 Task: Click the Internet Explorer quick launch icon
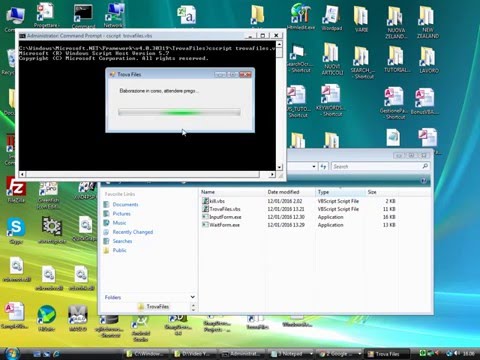pos(56,354)
